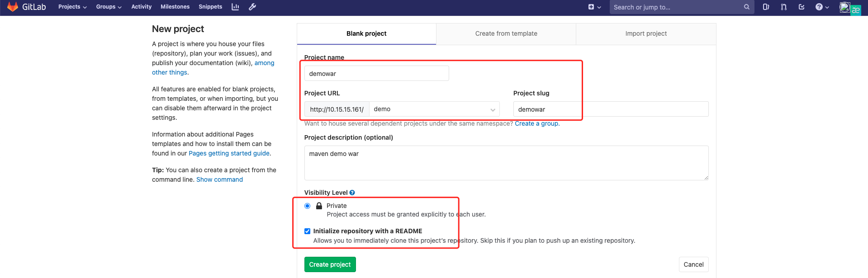The image size is (868, 278).
Task: Open the issues icon in navbar
Action: point(766,7)
